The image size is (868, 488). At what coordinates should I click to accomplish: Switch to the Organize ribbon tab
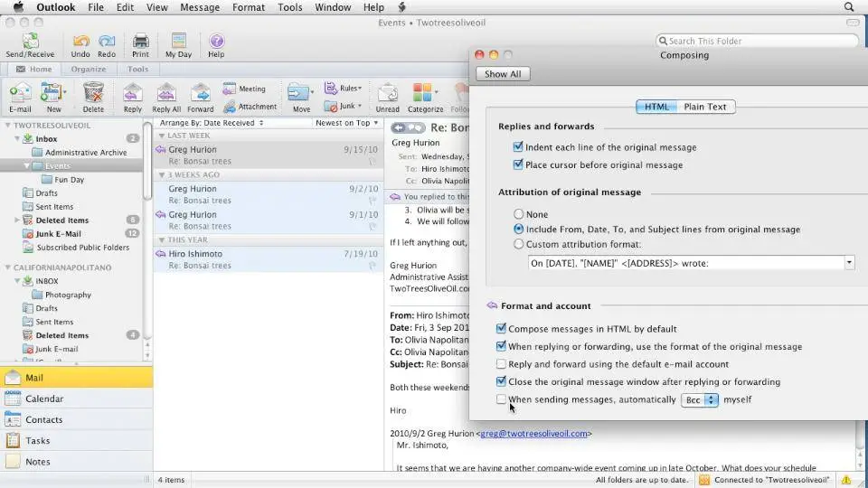pos(89,70)
